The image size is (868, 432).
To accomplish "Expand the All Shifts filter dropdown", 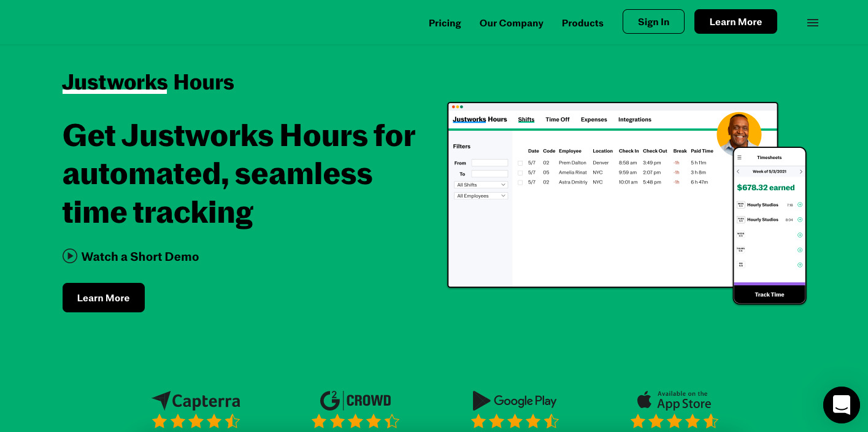I will (481, 185).
